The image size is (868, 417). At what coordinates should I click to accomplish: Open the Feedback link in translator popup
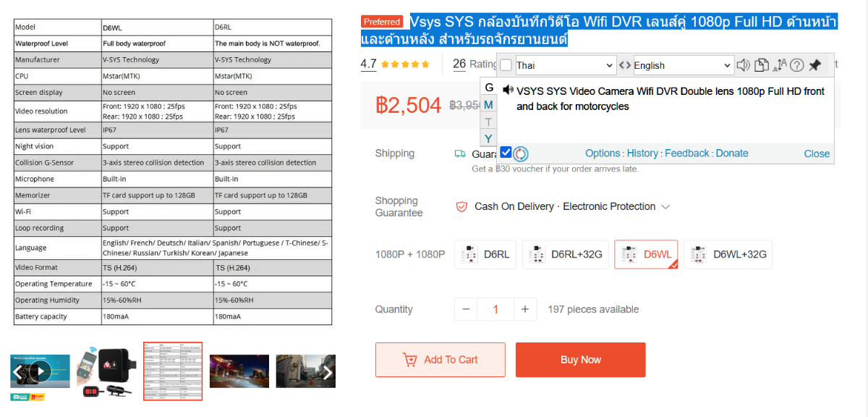[687, 153]
